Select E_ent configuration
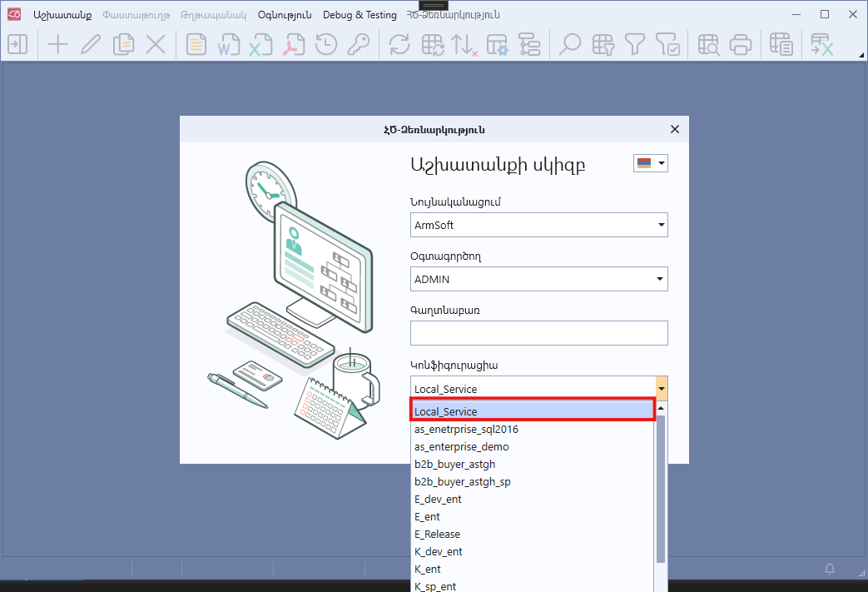This screenshot has height=592, width=868. [x=533, y=517]
